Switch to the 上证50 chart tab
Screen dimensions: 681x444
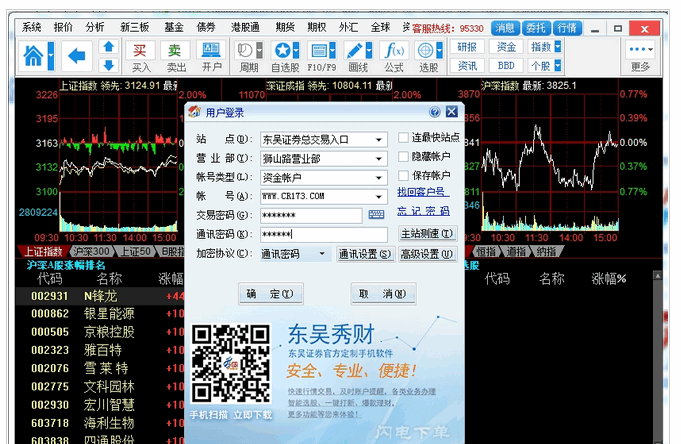point(136,251)
